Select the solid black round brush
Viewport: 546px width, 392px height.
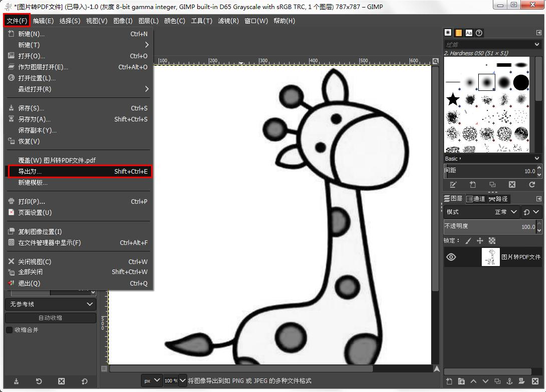(x=521, y=82)
